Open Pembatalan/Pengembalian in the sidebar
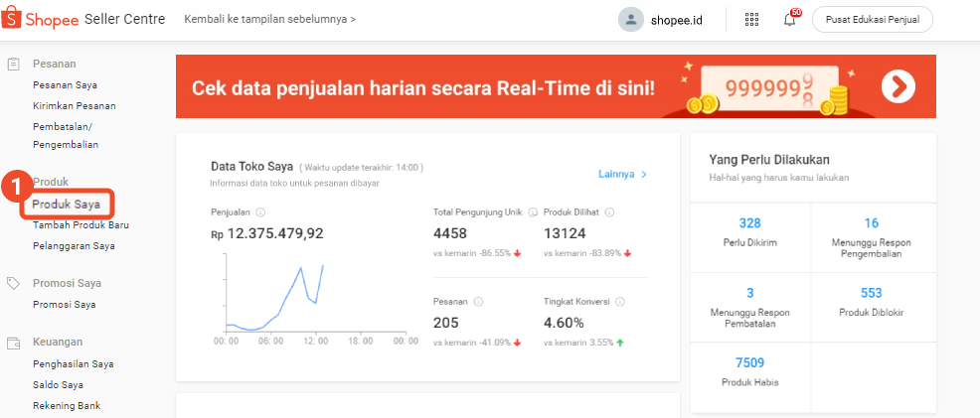 [x=66, y=135]
